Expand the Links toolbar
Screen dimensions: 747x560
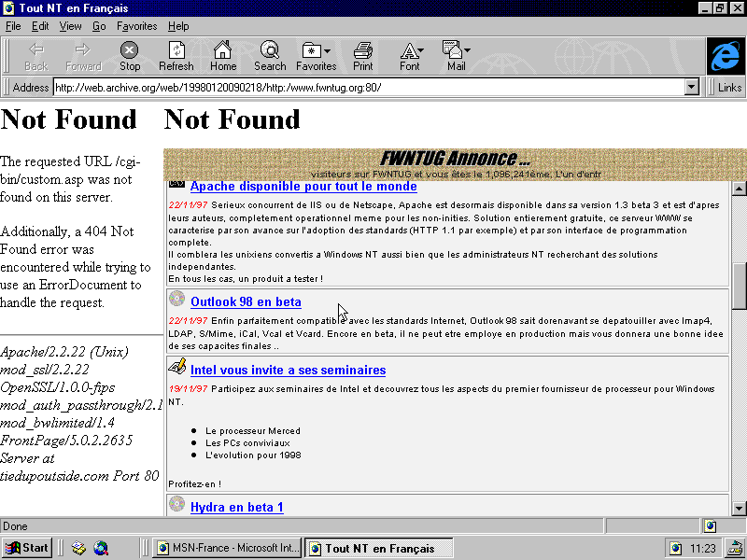[729, 88]
